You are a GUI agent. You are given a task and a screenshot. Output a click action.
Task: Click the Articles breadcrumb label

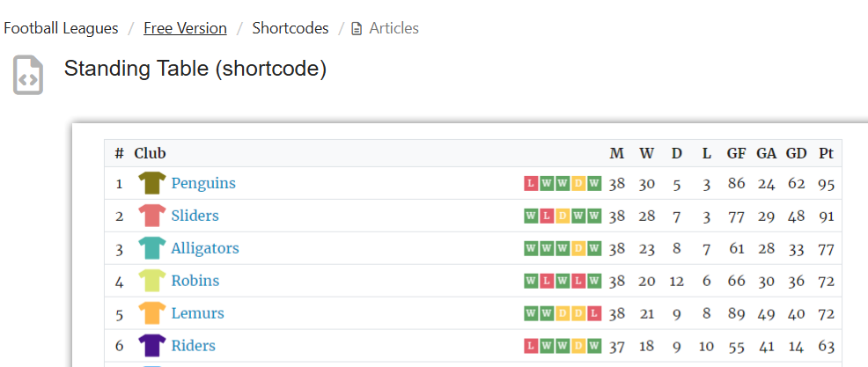394,28
